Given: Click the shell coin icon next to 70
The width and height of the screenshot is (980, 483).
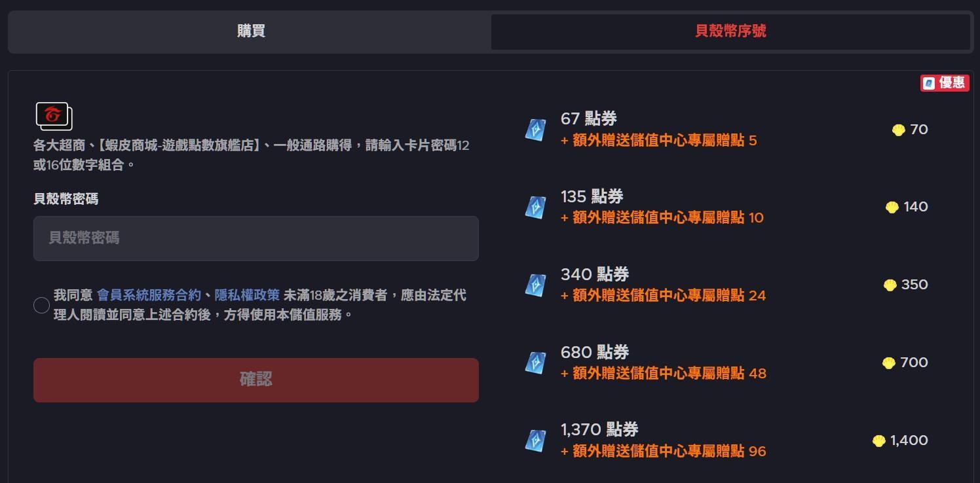Looking at the screenshot, I should 897,130.
